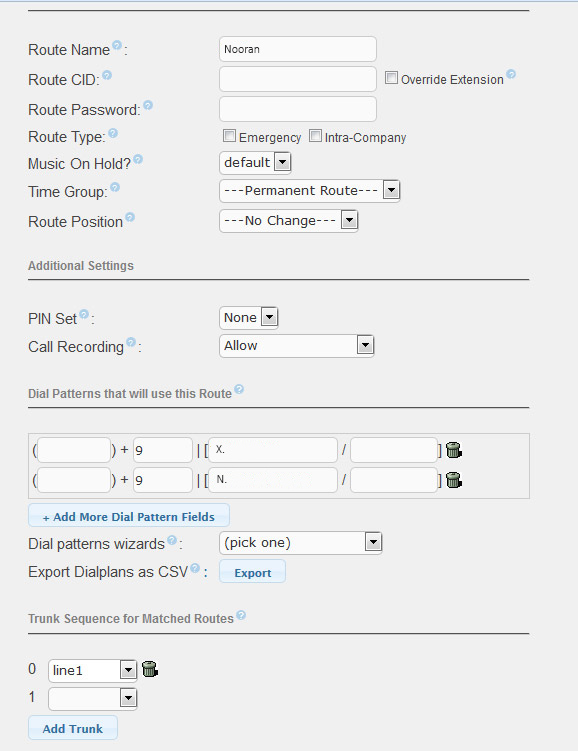Tick the Intra-Company checkbox
Screen dimensions: 578x751
(315, 136)
